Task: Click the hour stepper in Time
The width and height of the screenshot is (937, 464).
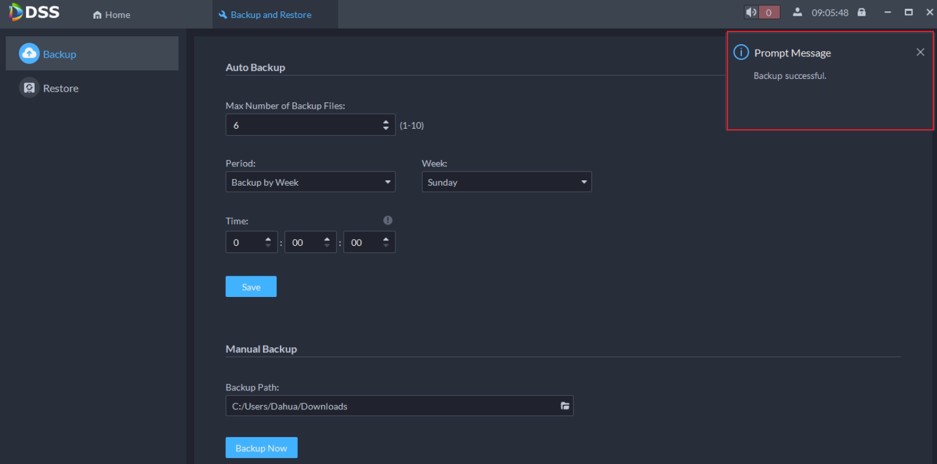Action: pyautogui.click(x=269, y=242)
